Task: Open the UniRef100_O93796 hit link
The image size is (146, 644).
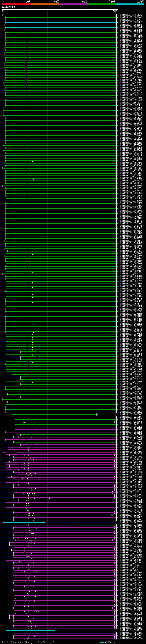Action: pyautogui.click(x=131, y=30)
